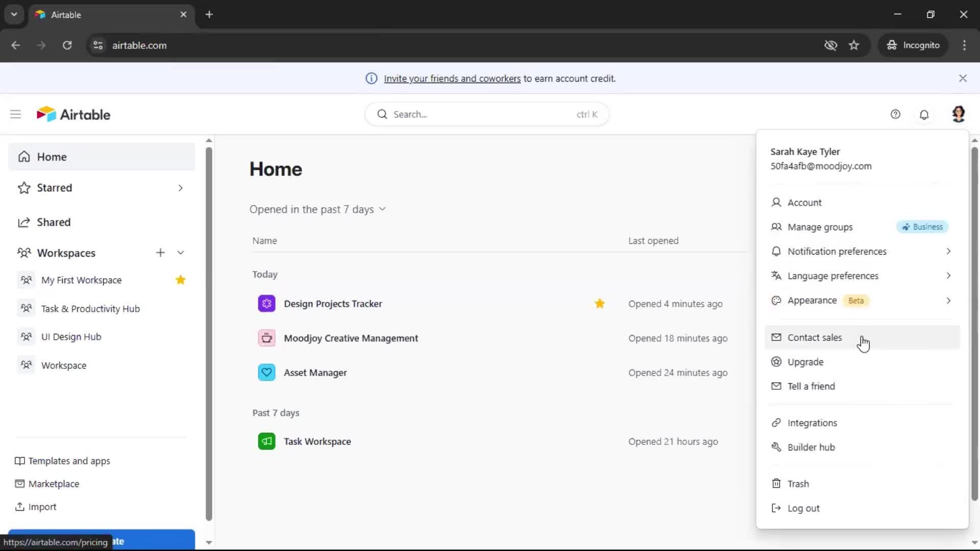Click the Business badge beside Manage groups
The width and height of the screenshot is (980, 551).
922,227
